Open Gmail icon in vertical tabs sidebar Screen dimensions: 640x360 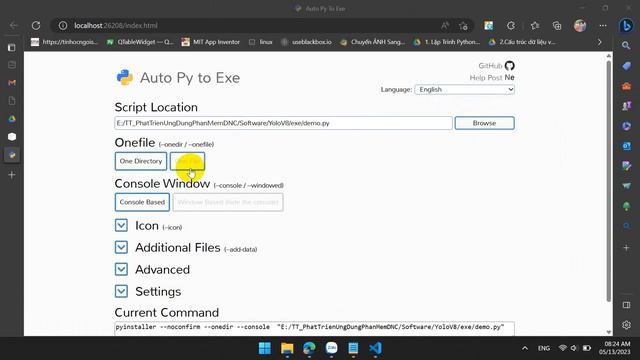12,83
